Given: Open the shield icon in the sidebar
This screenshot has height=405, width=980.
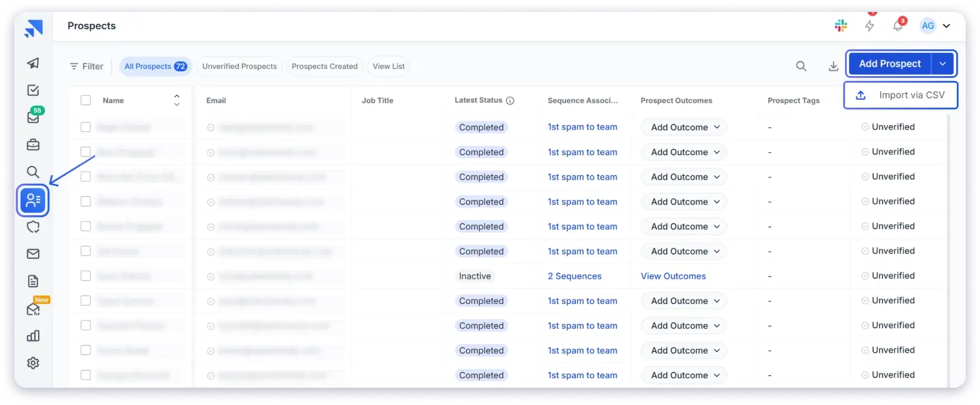Looking at the screenshot, I should [x=33, y=227].
